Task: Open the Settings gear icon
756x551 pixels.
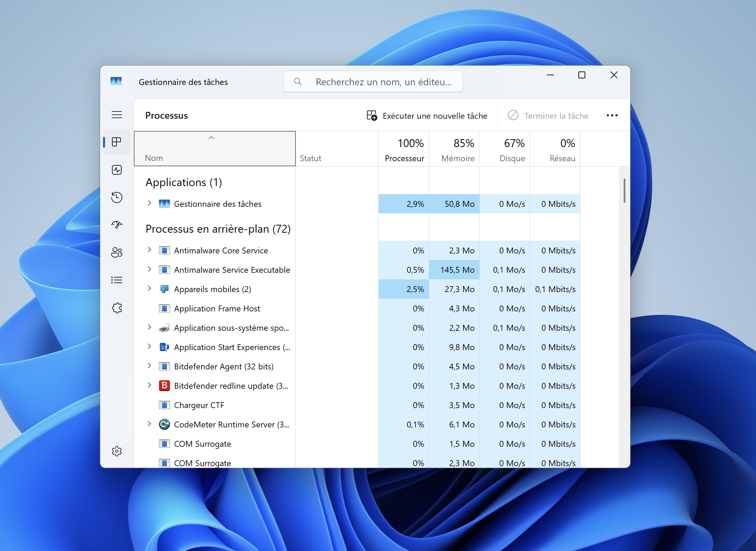Action: pyautogui.click(x=117, y=451)
